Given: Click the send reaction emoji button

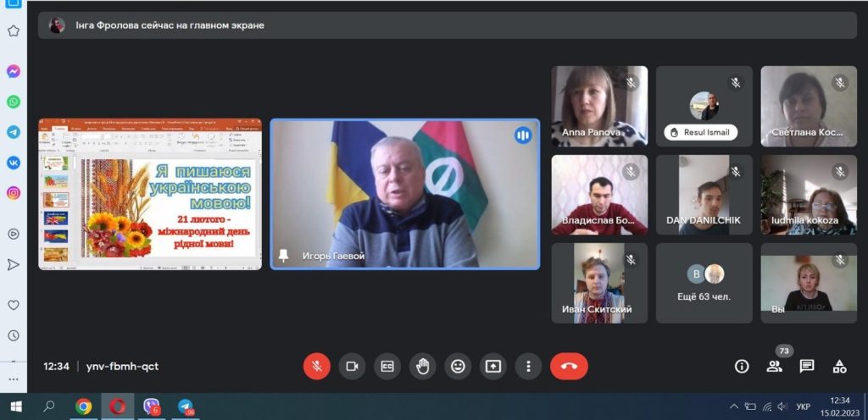Looking at the screenshot, I should click(x=458, y=366).
